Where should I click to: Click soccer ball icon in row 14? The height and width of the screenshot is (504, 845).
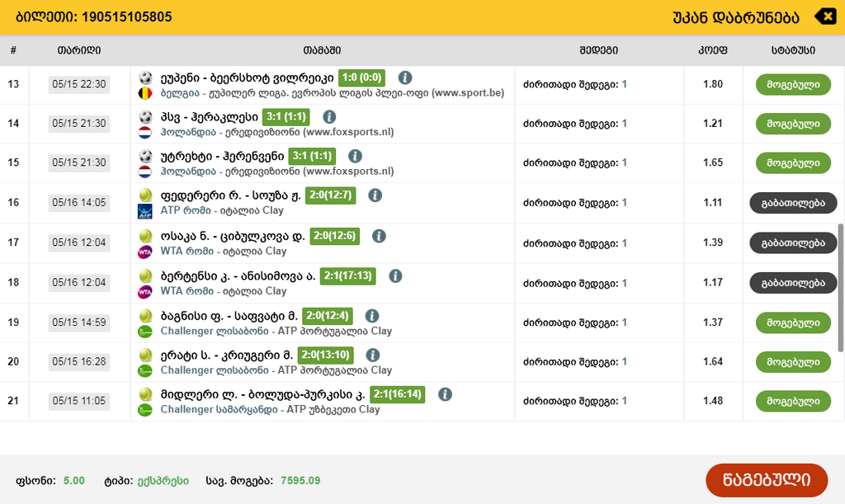pyautogui.click(x=145, y=116)
